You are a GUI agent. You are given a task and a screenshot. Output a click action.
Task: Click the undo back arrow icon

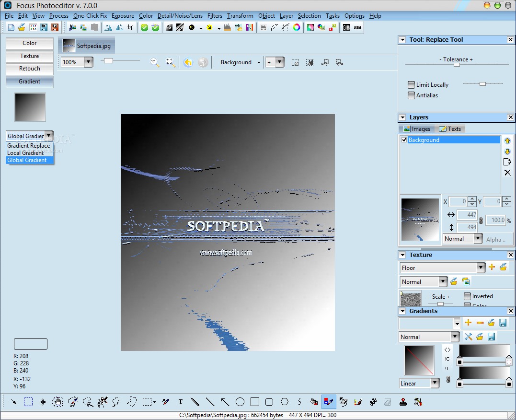click(188, 62)
